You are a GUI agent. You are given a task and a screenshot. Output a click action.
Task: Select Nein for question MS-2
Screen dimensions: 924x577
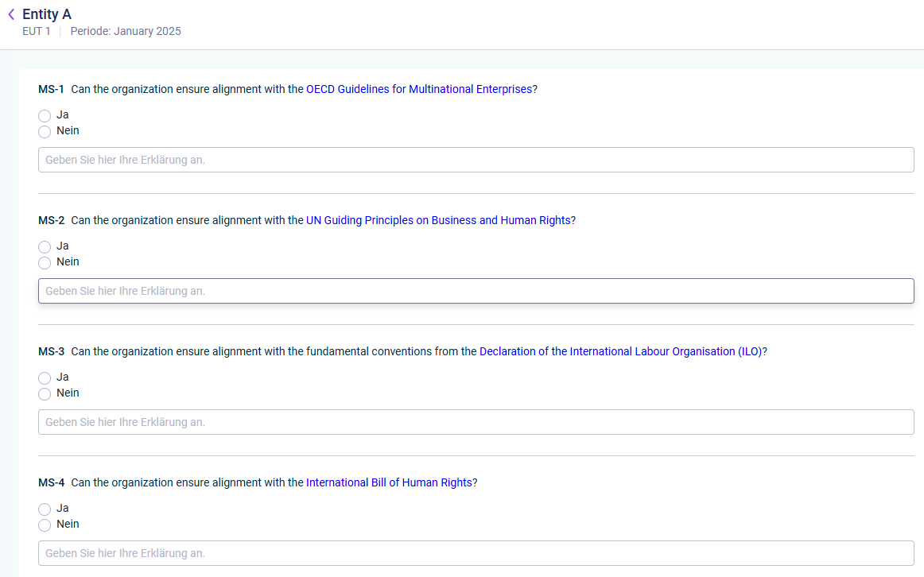[45, 262]
